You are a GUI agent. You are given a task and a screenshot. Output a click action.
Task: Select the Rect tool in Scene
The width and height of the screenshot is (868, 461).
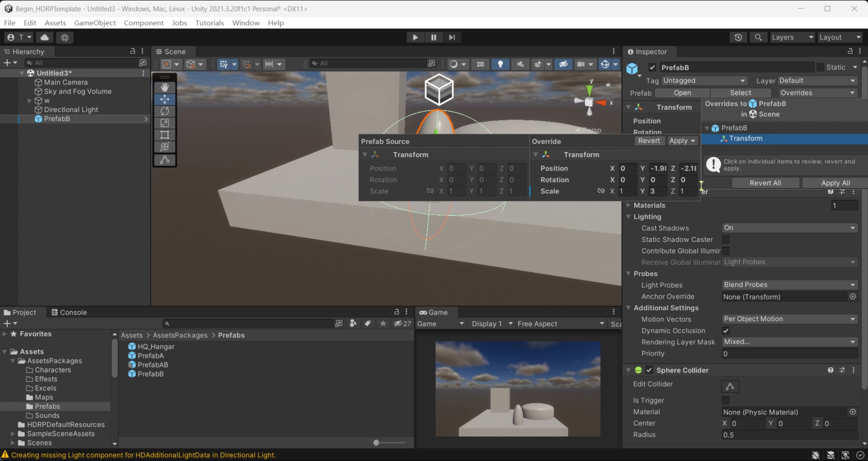tap(165, 135)
